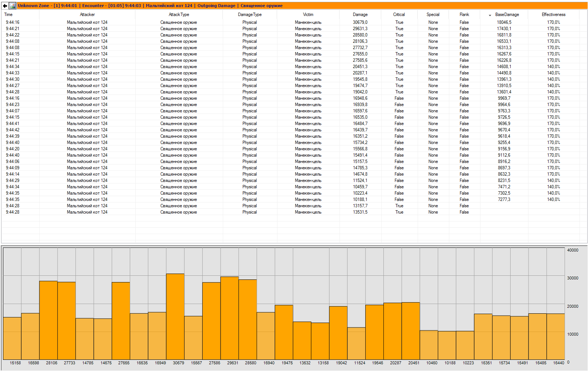588x371 pixels.
Task: Click the chart bar labeled 28106
Action: coord(48,320)
